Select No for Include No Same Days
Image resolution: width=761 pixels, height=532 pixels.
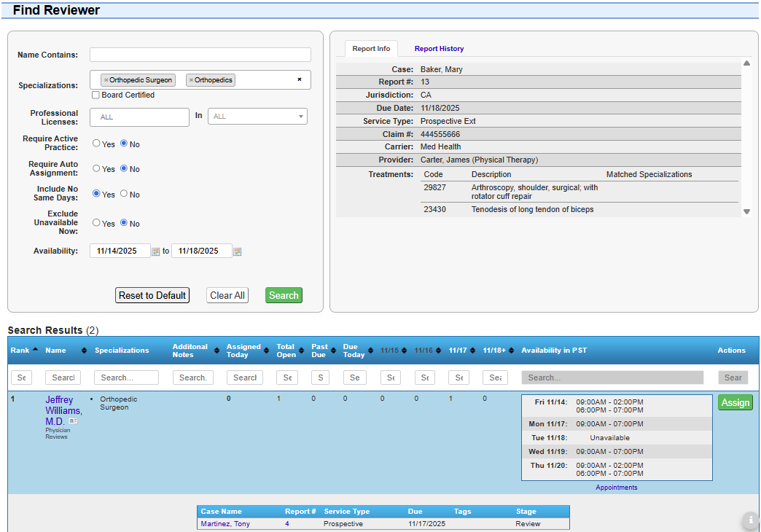123,194
